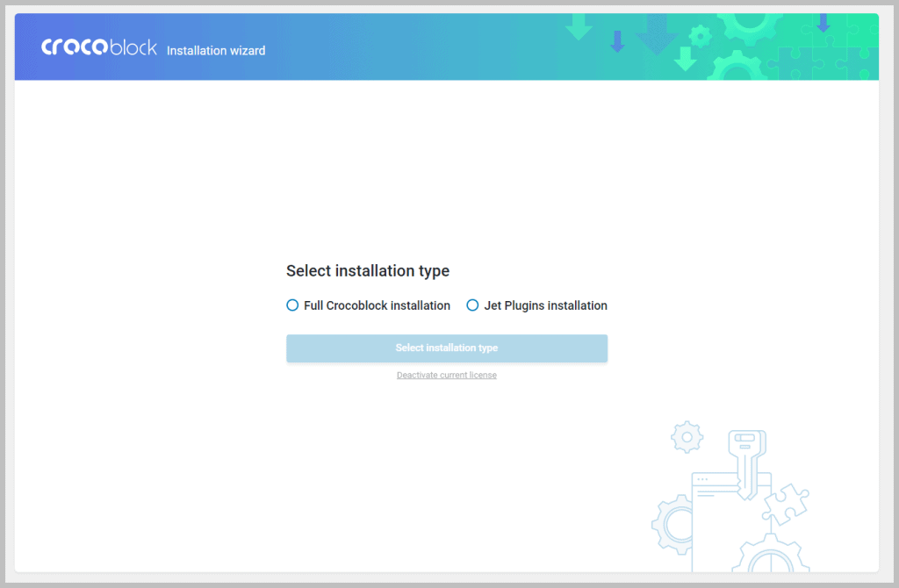Choose the Jet Plugins installation option
This screenshot has height=588, width=899.
472,305
